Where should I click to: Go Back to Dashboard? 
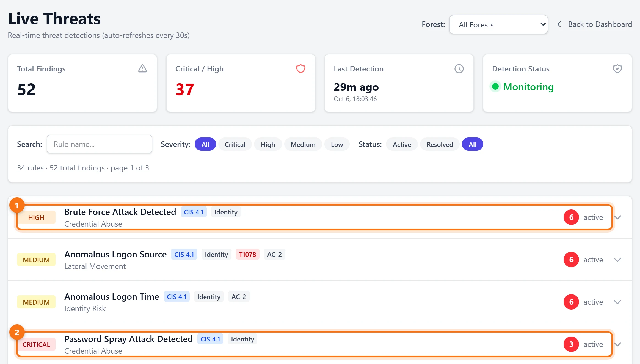point(600,24)
